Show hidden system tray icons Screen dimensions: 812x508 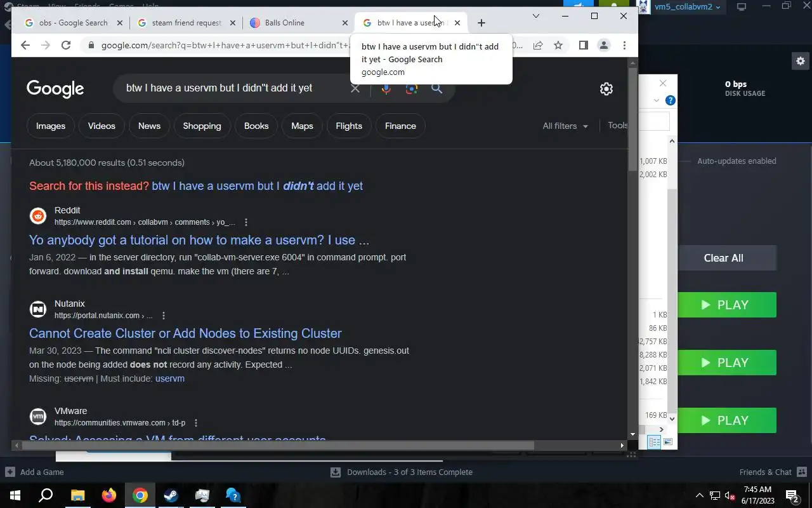tap(699, 495)
